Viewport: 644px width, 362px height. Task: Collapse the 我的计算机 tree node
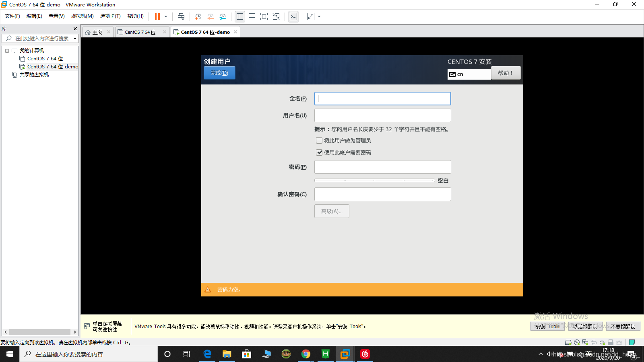click(7, 51)
